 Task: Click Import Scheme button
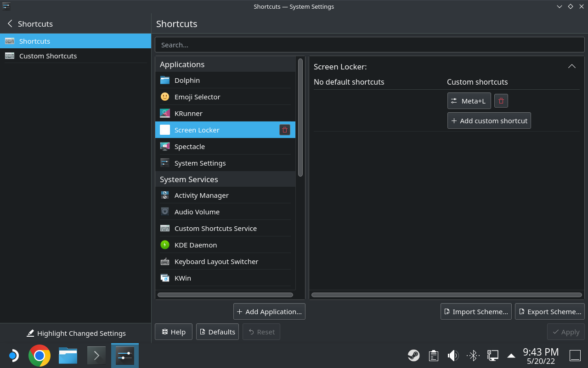[x=476, y=311]
